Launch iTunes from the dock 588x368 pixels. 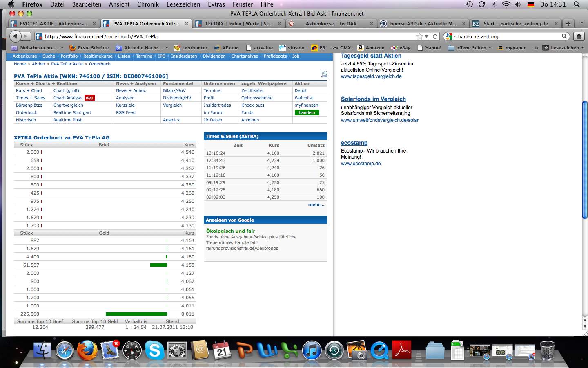point(312,351)
